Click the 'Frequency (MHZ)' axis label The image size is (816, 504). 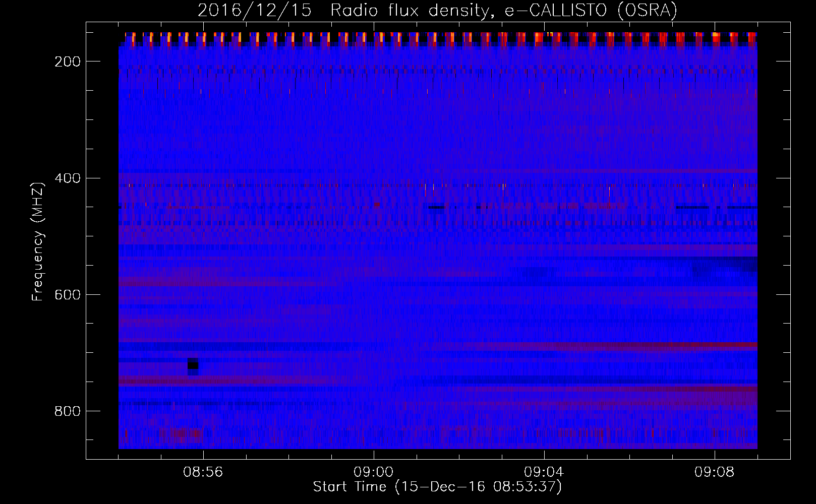point(38,241)
